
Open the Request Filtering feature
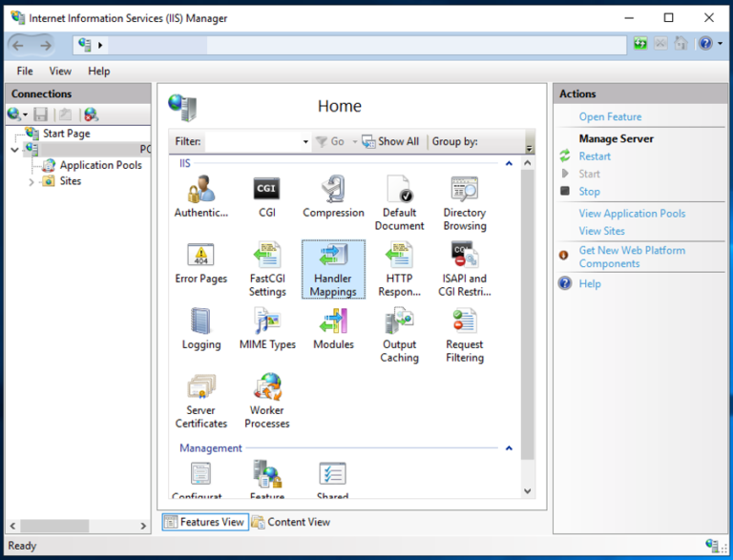coord(465,335)
